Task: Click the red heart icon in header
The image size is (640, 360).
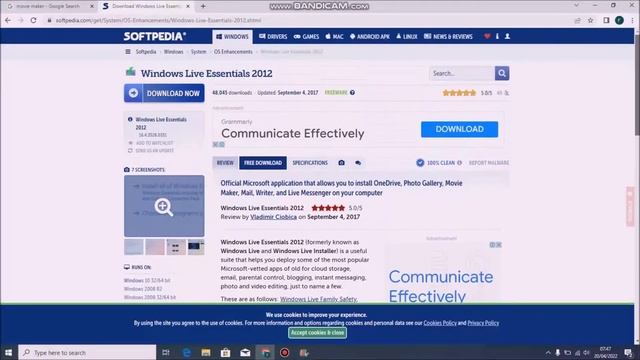Action: pos(487,36)
